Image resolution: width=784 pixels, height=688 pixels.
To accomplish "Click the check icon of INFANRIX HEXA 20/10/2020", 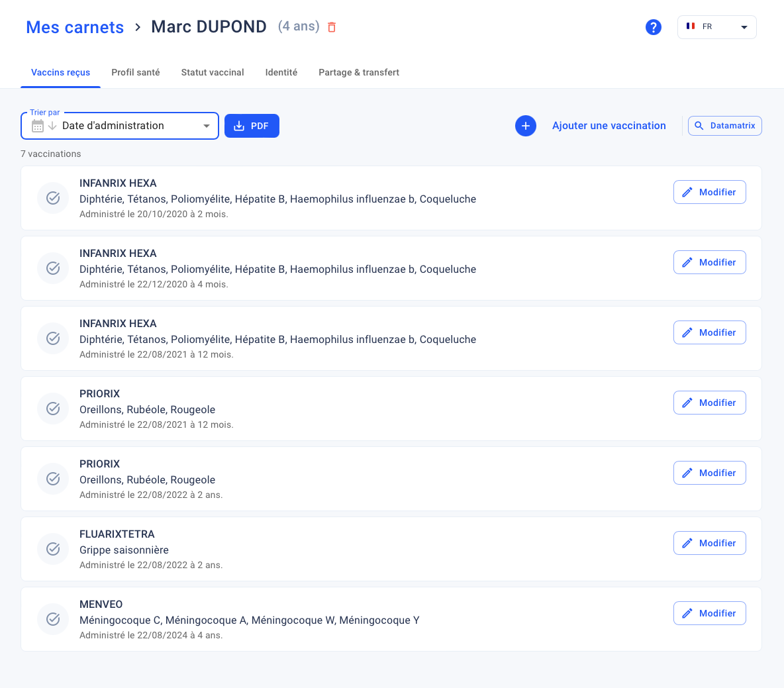I will (53, 198).
